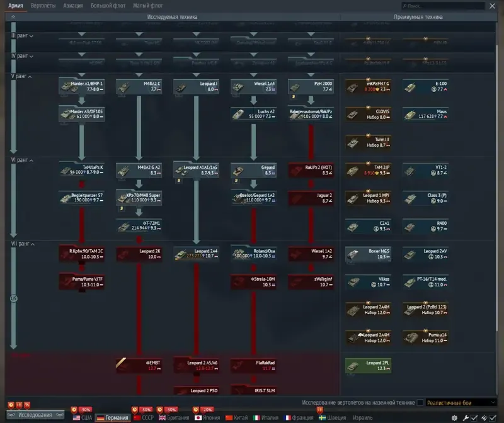The image size is (504, 423).
Task: Switch nation to США
Action: (83, 418)
